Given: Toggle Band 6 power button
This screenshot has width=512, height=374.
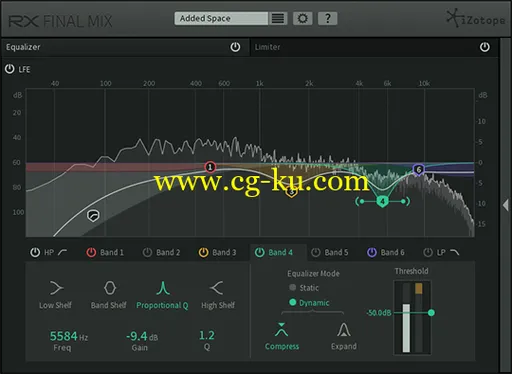Looking at the screenshot, I should coord(372,252).
